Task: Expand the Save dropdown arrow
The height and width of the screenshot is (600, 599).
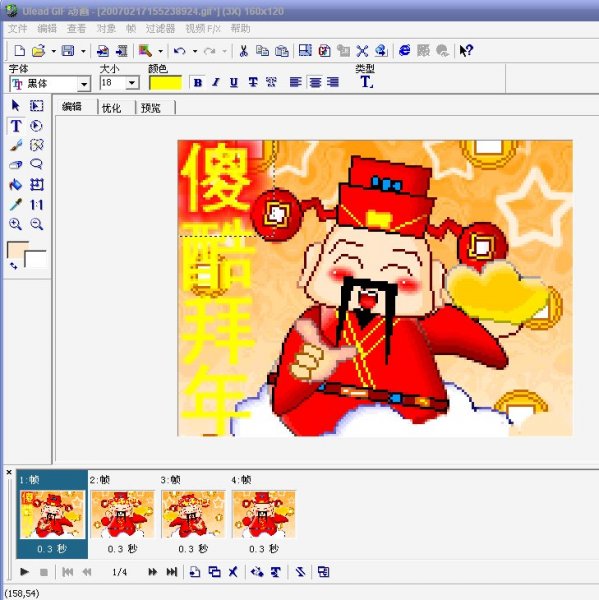Action: click(x=83, y=51)
